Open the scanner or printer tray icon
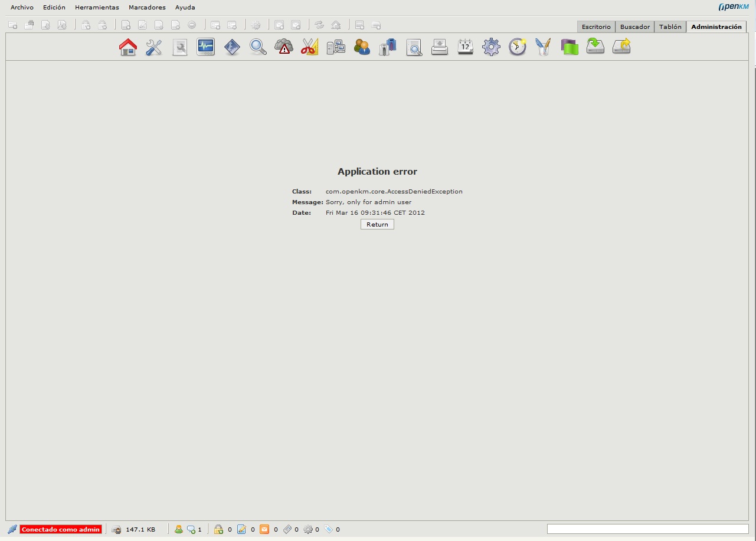 click(x=440, y=47)
